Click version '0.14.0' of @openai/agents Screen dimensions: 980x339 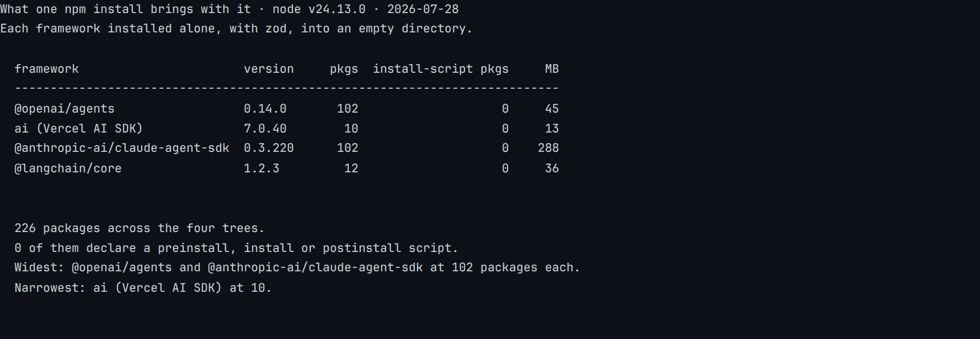[265, 109]
